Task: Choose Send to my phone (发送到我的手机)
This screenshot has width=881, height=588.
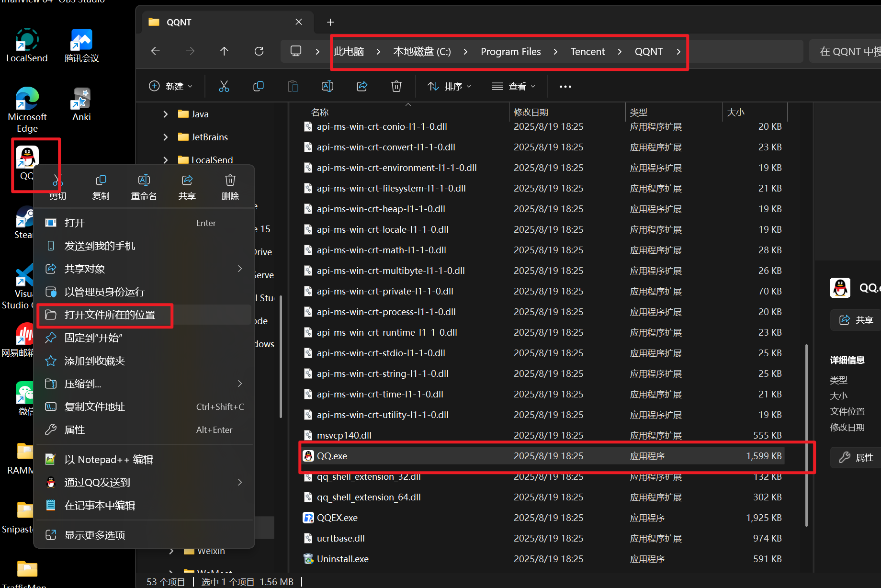Action: pyautogui.click(x=144, y=246)
